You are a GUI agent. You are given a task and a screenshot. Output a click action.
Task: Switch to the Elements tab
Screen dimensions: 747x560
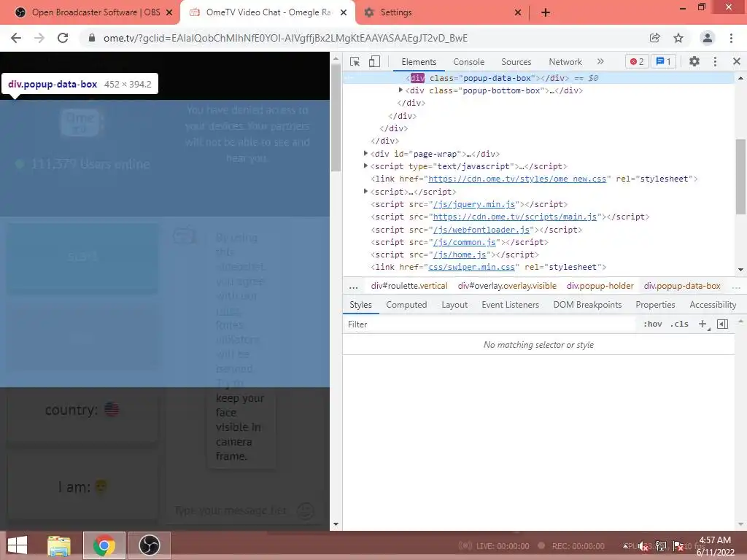(x=419, y=62)
